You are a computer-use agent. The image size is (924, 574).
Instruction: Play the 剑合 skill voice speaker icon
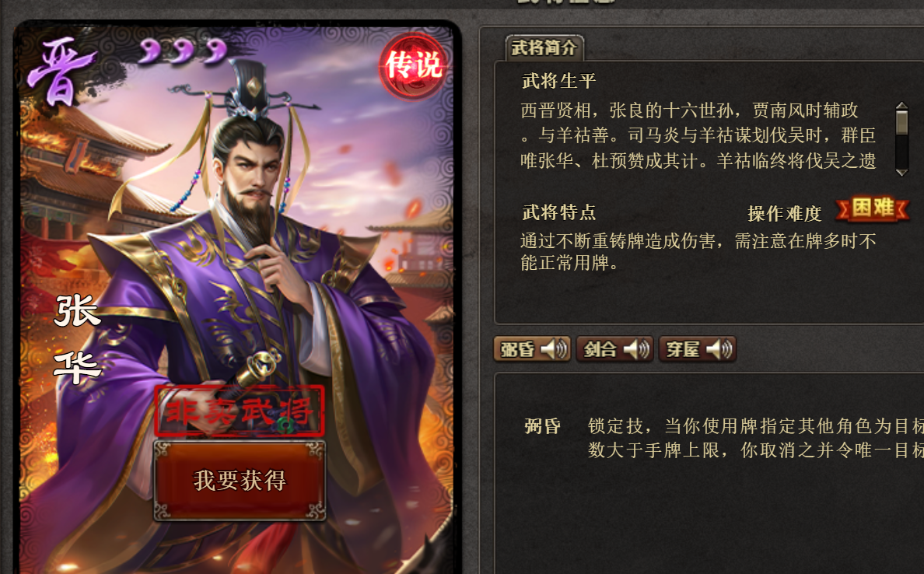(636, 349)
